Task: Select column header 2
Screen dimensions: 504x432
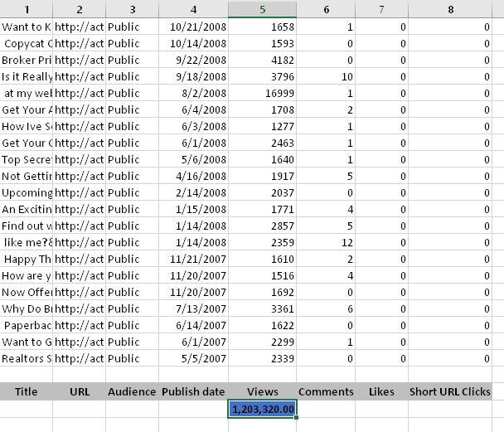Action: 80,9
